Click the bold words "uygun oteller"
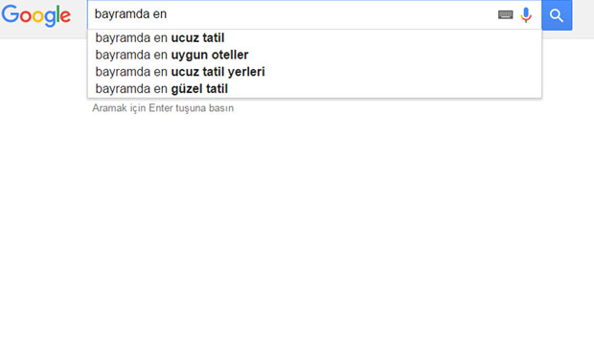 [x=210, y=55]
